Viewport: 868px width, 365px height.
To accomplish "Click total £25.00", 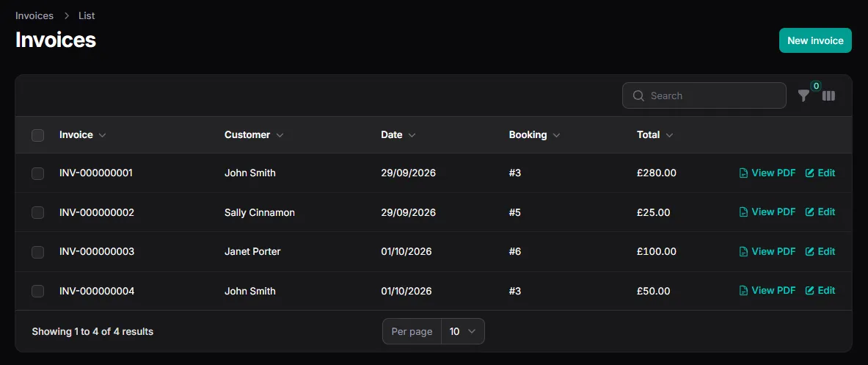I will coord(654,212).
